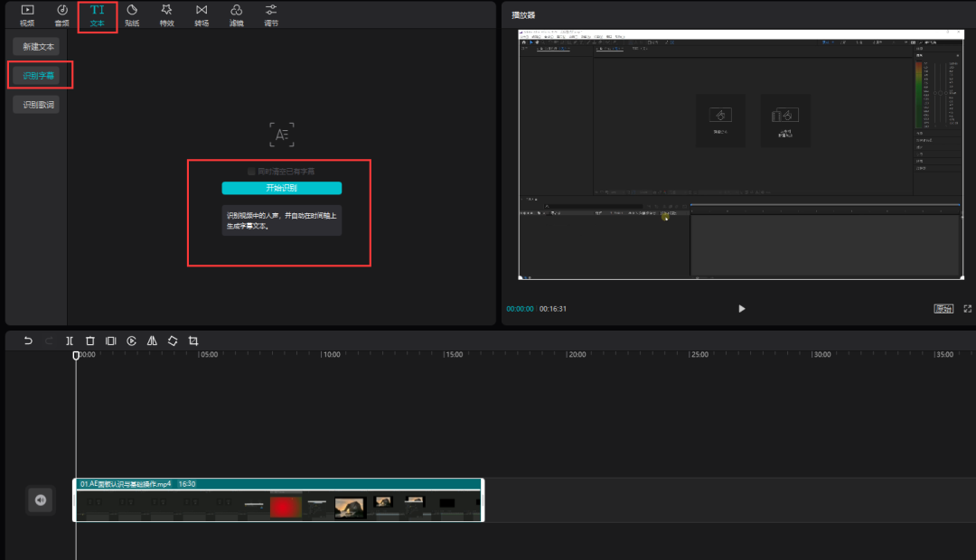976x560 pixels.
Task: Click the rotate icon
Action: point(173,341)
